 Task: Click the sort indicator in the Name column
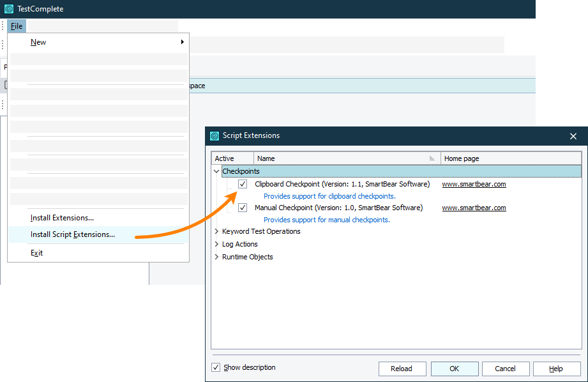coord(433,158)
